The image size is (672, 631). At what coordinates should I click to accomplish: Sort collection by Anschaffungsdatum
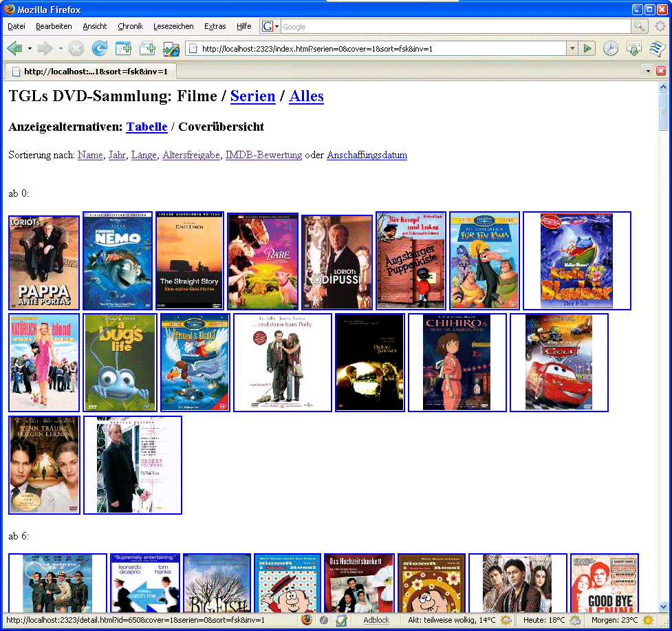pos(367,156)
